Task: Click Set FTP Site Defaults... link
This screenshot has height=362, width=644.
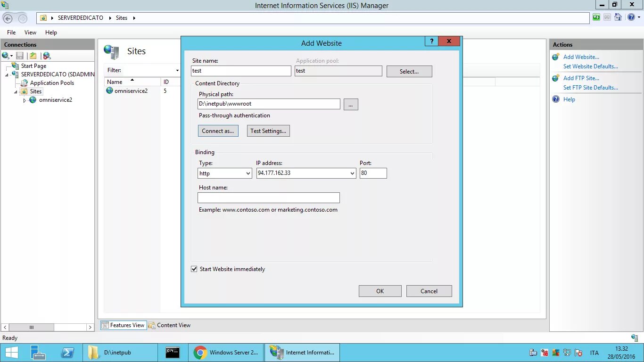Action: (x=591, y=88)
